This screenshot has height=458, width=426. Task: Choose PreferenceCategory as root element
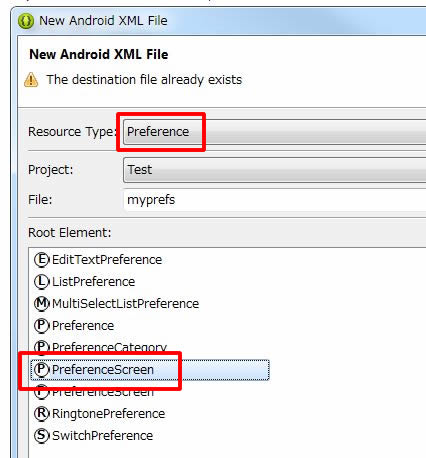100,347
